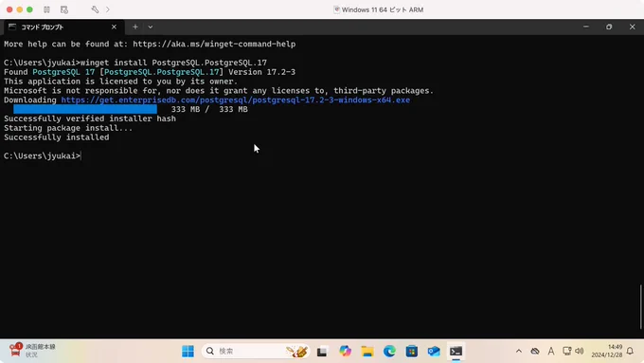Viewport: 644px width, 363px height.
Task: Open Task View from taskbar
Action: (322, 351)
